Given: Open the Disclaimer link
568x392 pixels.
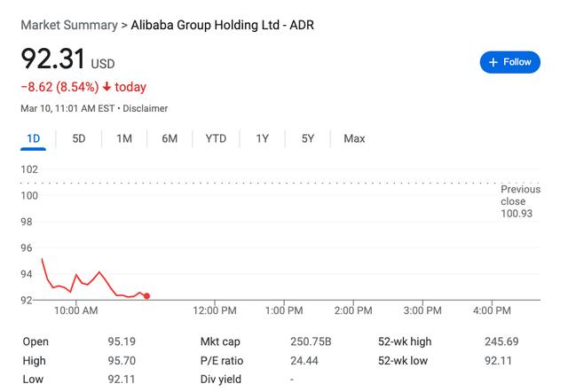Looking at the screenshot, I should point(146,108).
